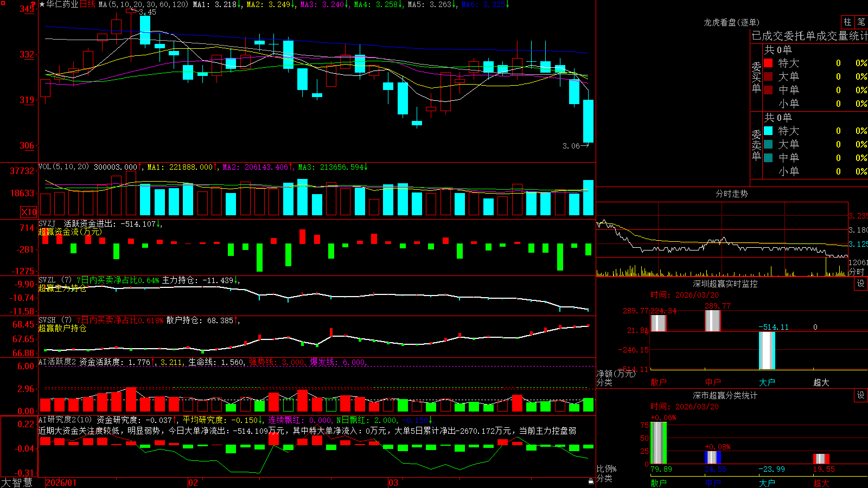Click the SVSH indicator name
The image size is (868, 488).
click(x=47, y=320)
